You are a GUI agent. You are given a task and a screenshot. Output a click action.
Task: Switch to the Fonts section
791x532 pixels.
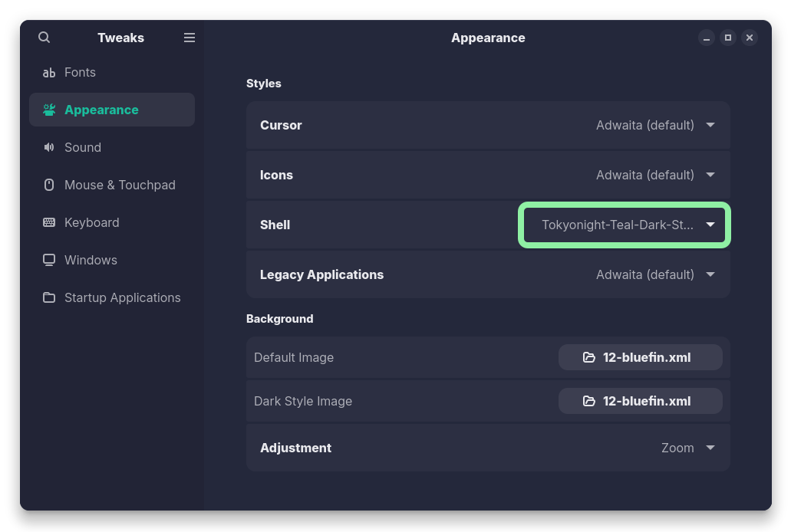click(80, 72)
